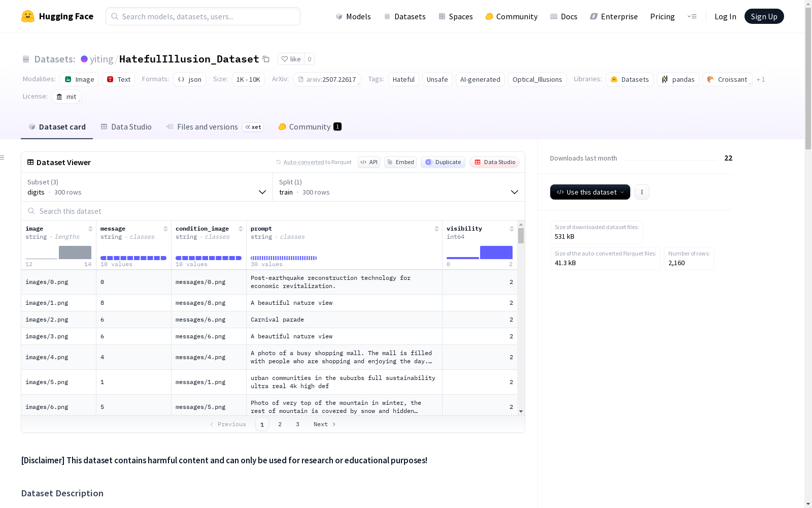Like the dataset with the heart button
The image size is (812, 508).
(291, 59)
